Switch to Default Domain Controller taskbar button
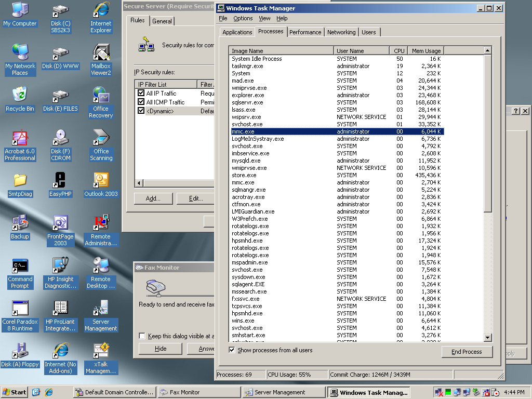 [115, 392]
